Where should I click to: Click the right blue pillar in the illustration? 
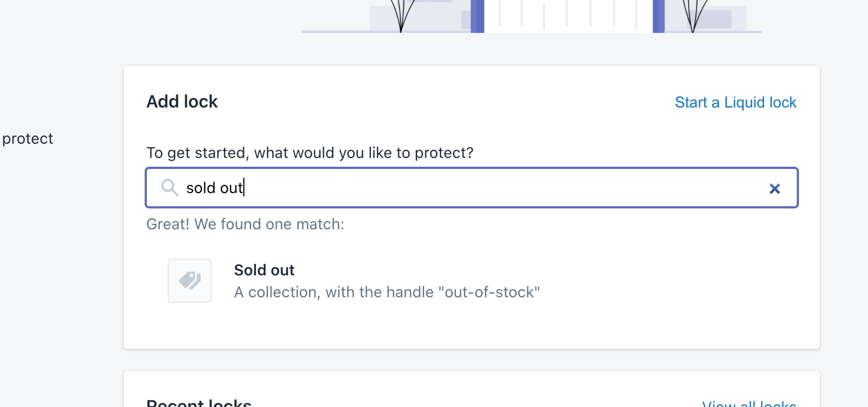point(659,15)
